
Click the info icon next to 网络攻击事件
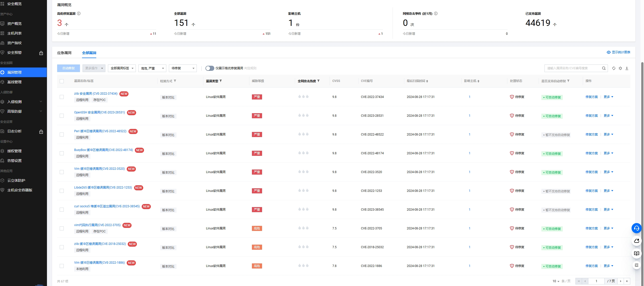436,13
